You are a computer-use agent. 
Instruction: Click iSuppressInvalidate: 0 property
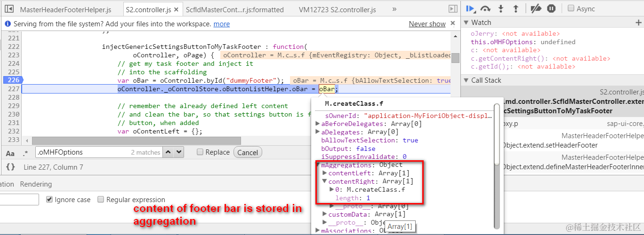[x=364, y=157]
